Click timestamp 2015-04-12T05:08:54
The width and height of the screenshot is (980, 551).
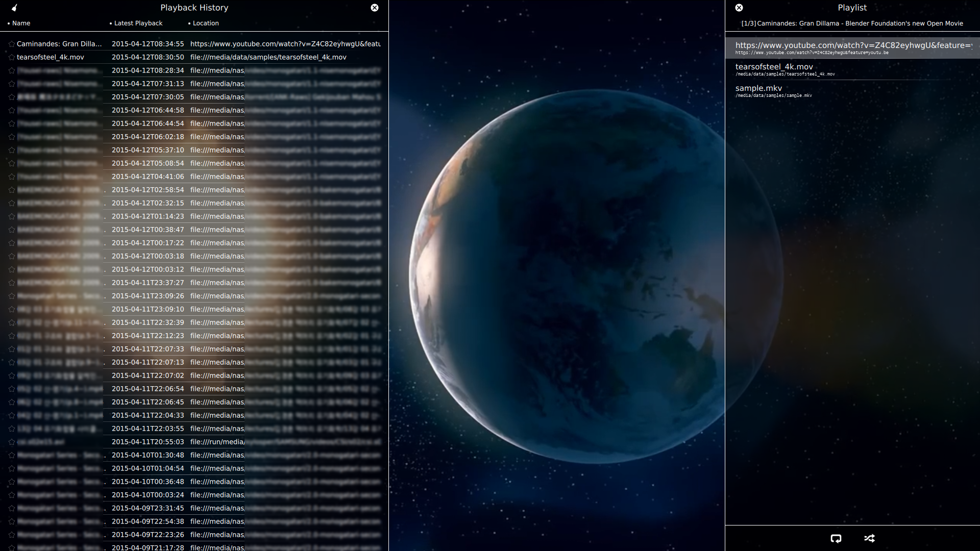(148, 163)
